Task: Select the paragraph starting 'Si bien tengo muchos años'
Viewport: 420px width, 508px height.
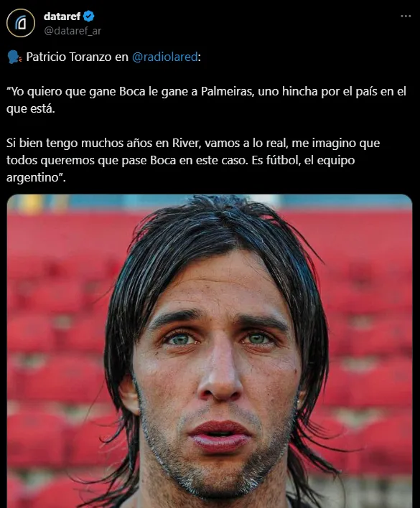Action: pos(193,160)
